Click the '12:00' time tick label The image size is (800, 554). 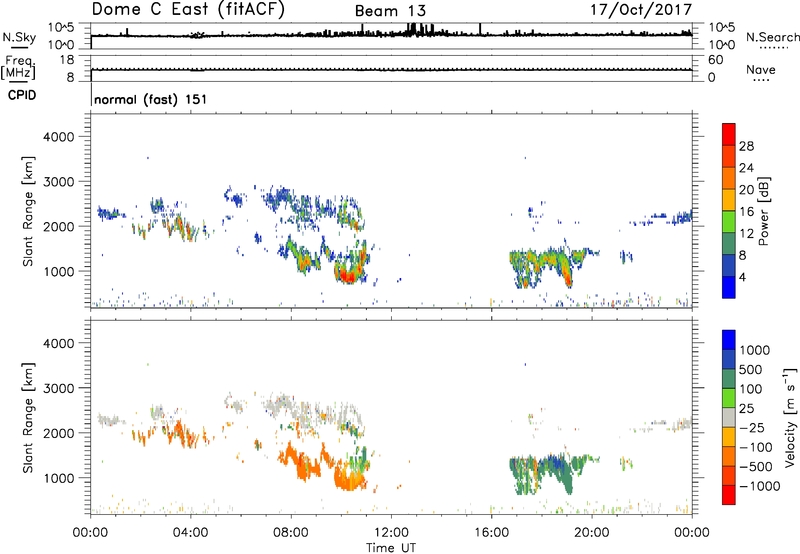391,533
